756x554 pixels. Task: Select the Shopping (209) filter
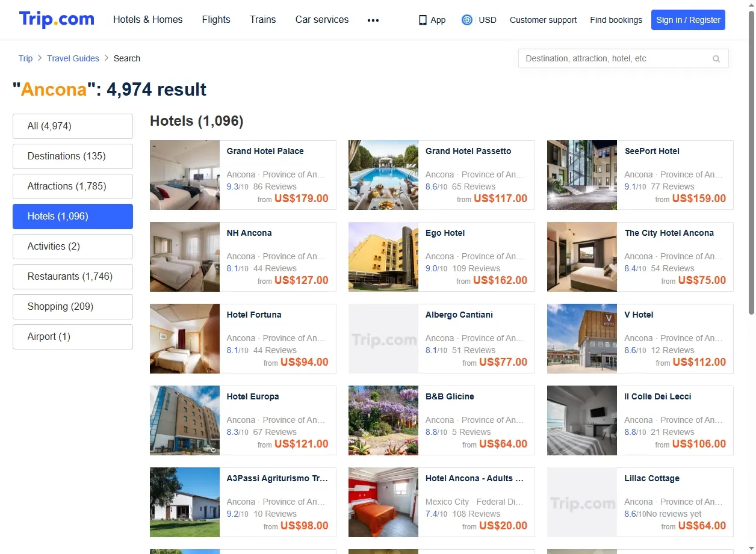pos(73,307)
